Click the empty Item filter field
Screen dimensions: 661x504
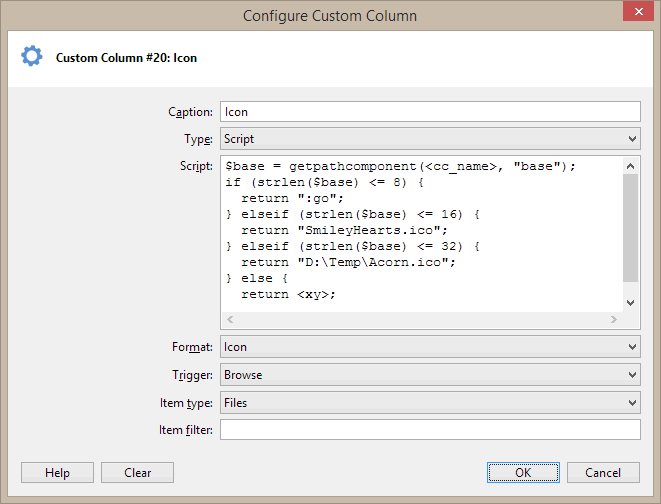click(x=429, y=430)
